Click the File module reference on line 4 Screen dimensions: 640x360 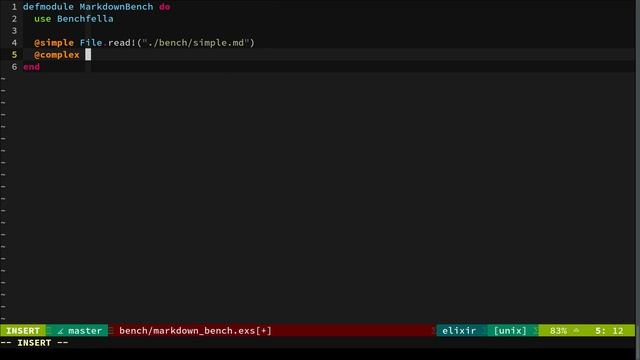click(91, 43)
